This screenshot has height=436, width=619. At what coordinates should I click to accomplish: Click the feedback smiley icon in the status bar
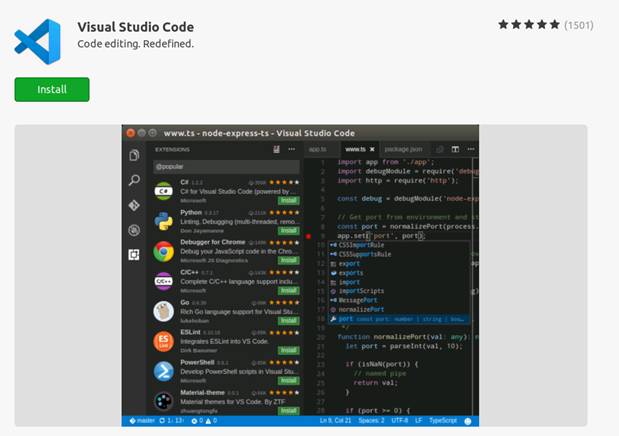coord(468,421)
